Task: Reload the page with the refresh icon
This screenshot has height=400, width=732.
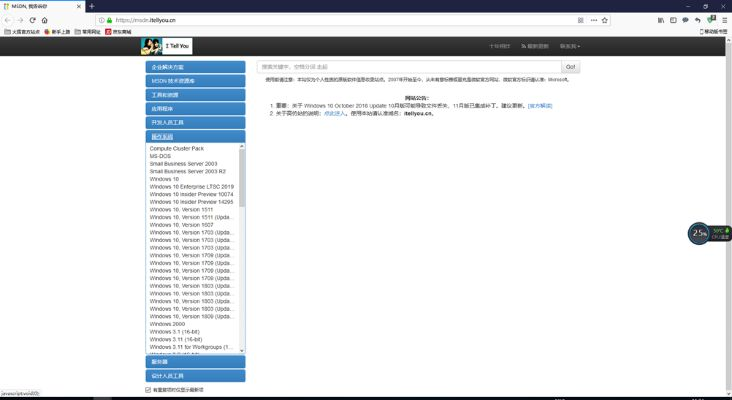Action: tap(32, 20)
